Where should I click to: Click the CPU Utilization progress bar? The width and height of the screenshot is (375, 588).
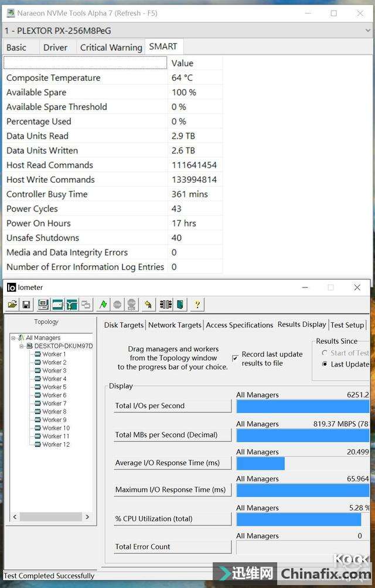(x=303, y=519)
